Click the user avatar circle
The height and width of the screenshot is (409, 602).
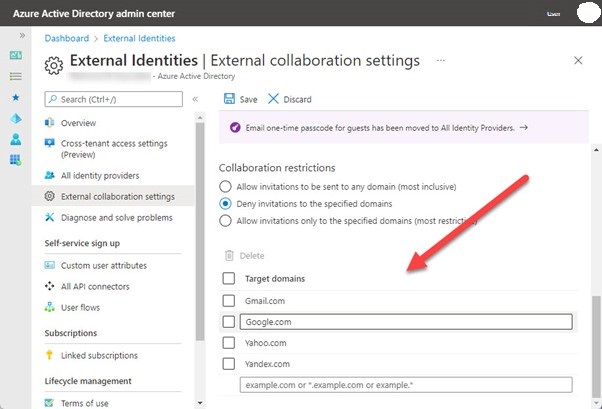point(588,13)
